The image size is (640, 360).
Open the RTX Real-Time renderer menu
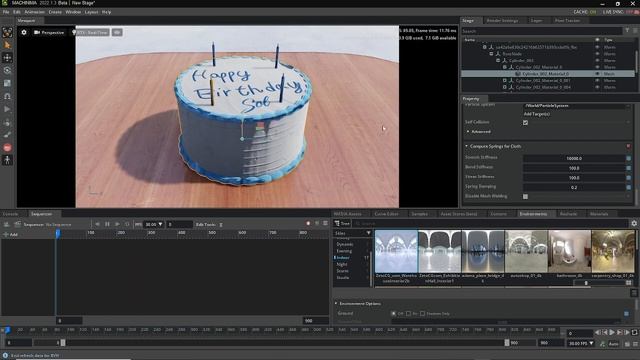90,32
